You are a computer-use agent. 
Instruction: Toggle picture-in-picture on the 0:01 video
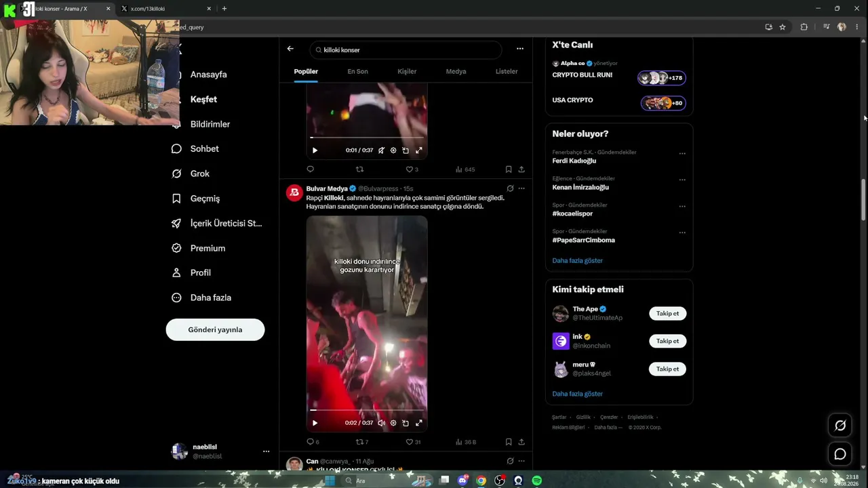406,150
